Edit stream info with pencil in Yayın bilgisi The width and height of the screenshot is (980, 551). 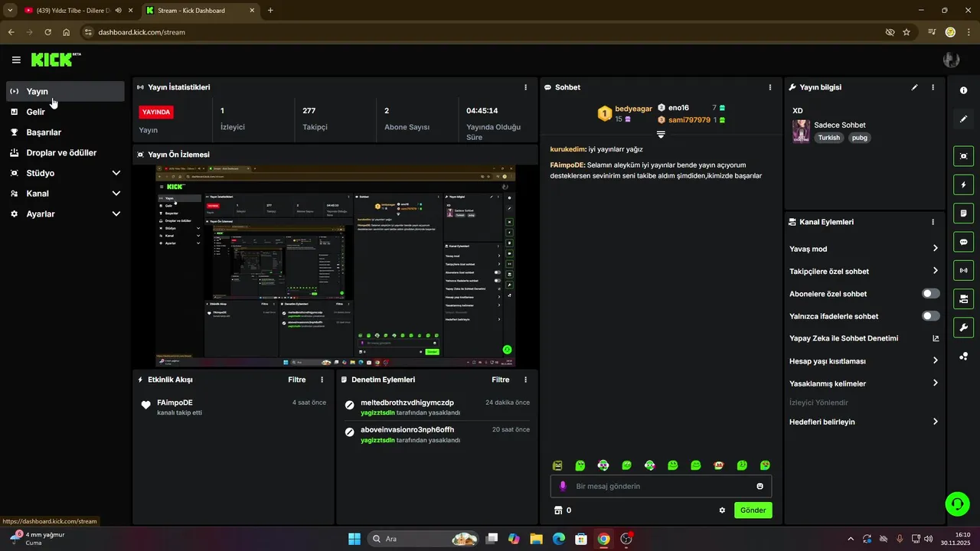(914, 87)
